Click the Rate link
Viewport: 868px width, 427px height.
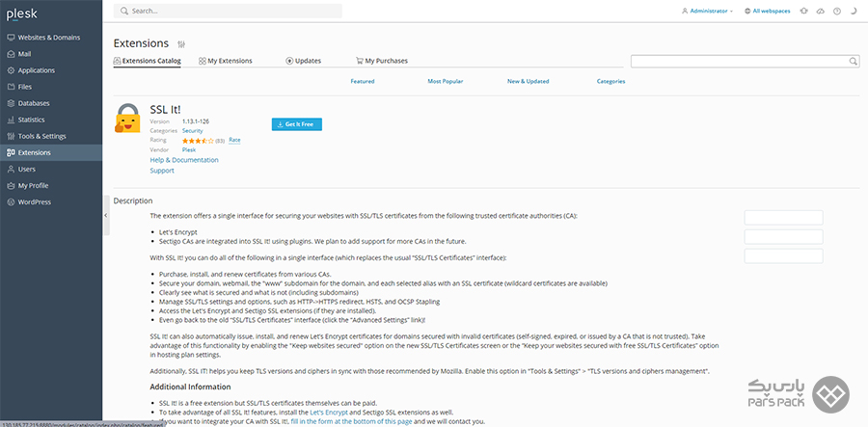234,141
